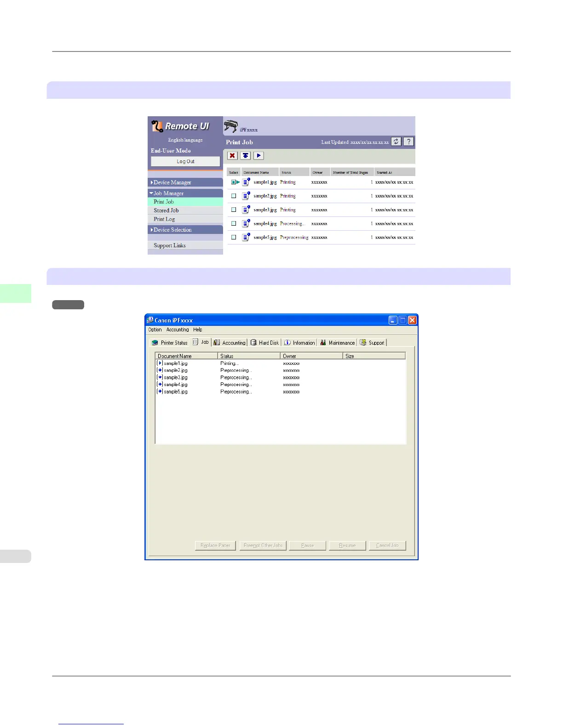The height and width of the screenshot is (728, 563).
Task: Click the Job tab list icon
Action: (x=195, y=342)
